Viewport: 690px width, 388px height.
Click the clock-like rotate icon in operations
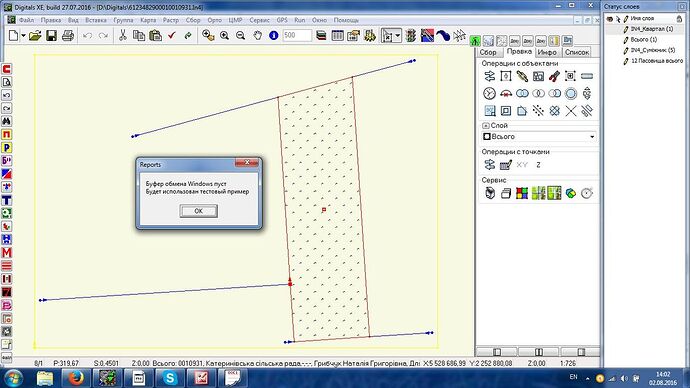coord(489,94)
